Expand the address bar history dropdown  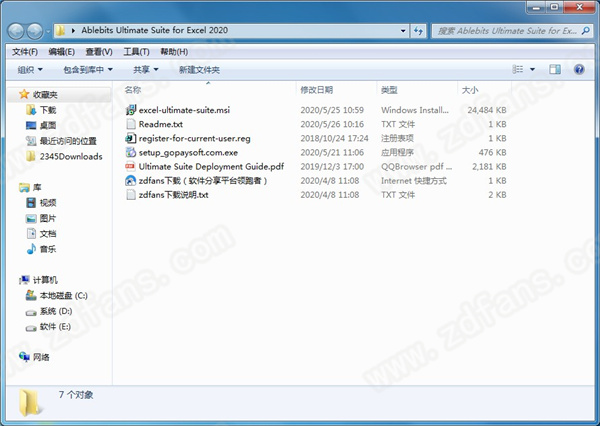click(403, 31)
